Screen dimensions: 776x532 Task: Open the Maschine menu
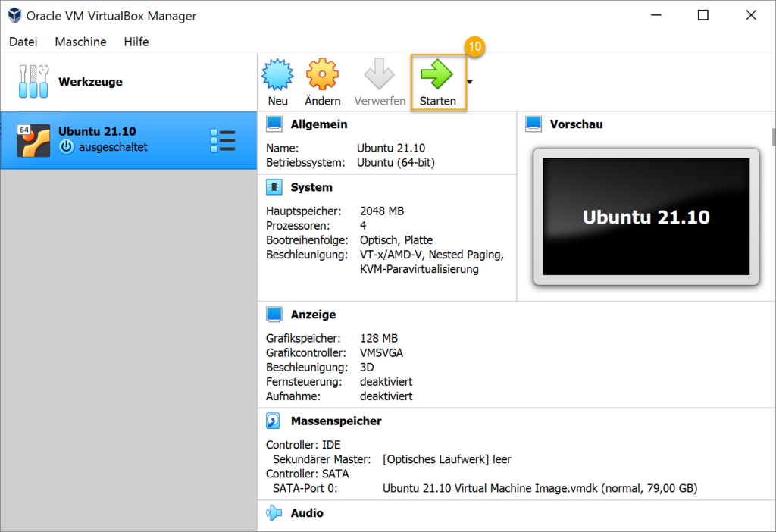click(80, 42)
